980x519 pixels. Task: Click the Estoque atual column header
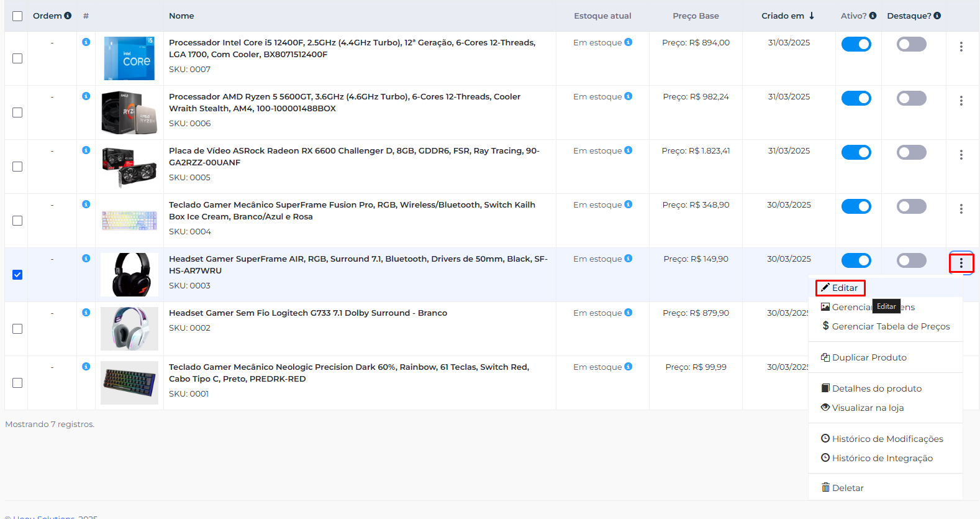click(602, 16)
